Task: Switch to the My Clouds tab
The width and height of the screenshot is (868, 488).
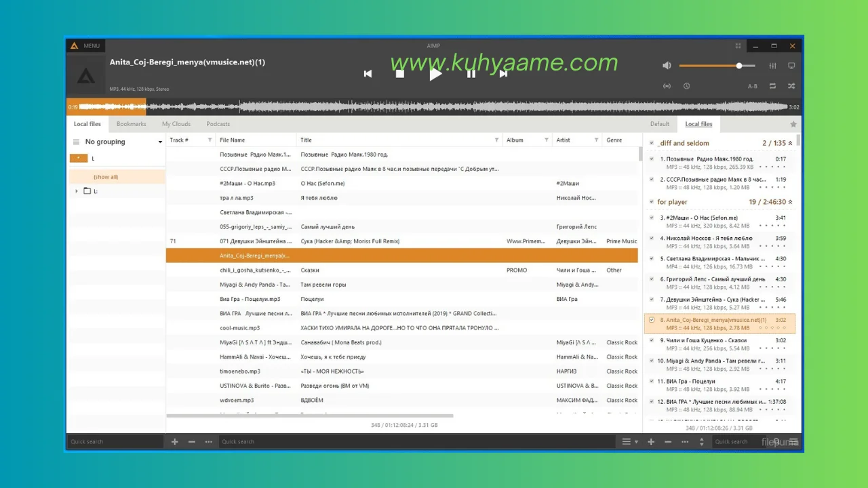Action: coord(176,124)
